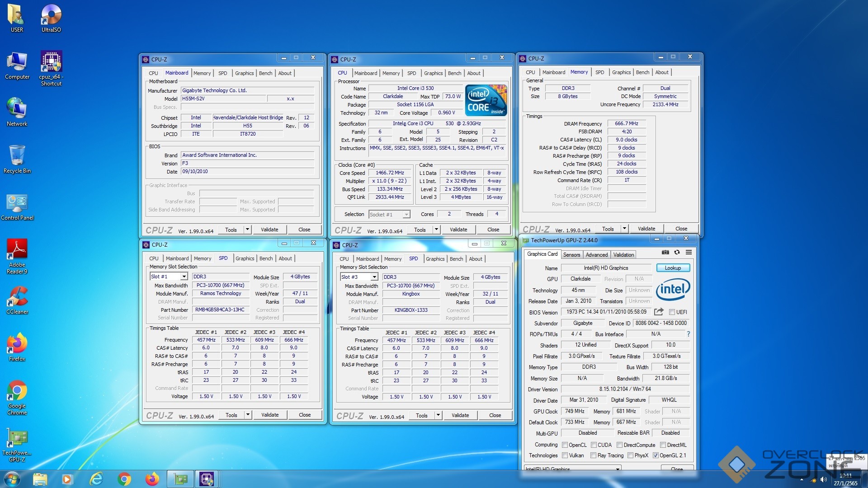
Task: Select the Google Chrome desktop icon
Action: pos(17,398)
